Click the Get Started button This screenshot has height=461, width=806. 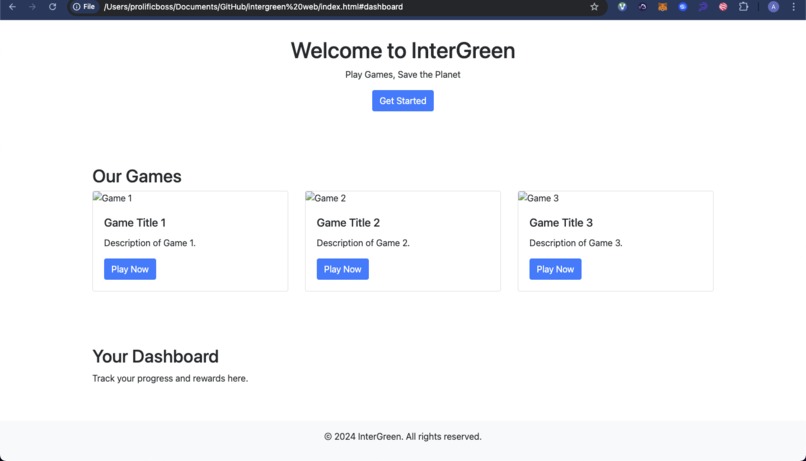[402, 101]
